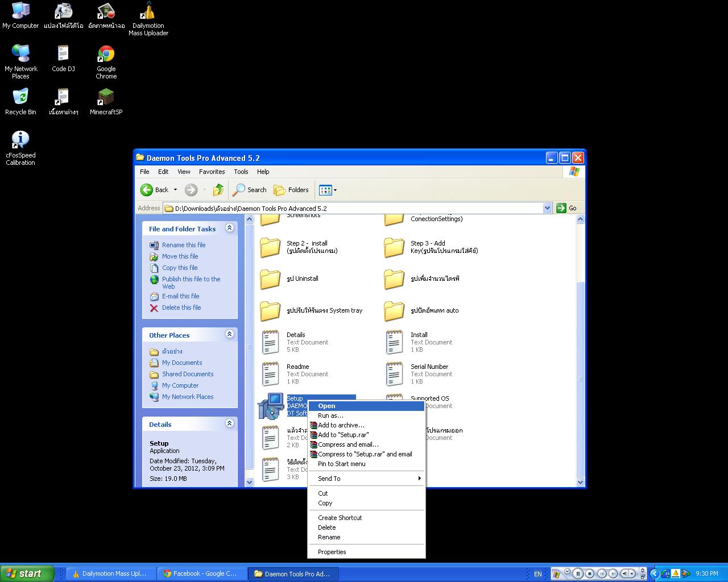Image resolution: width=728 pixels, height=582 pixels.
Task: Select the Details text document icon
Action: pos(270,342)
